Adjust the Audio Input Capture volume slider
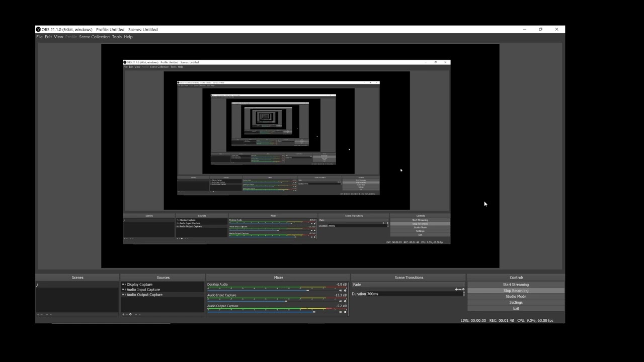This screenshot has width=644, height=362. 286,301
